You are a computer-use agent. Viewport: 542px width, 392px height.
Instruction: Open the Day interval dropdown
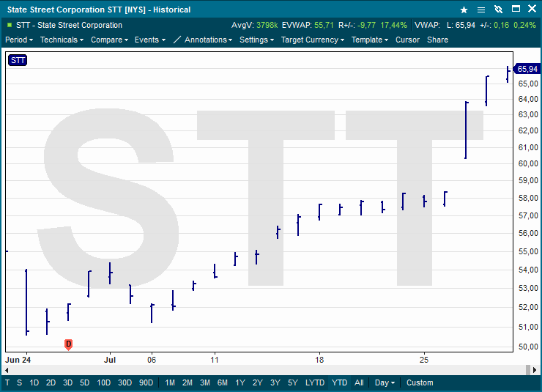point(385,382)
